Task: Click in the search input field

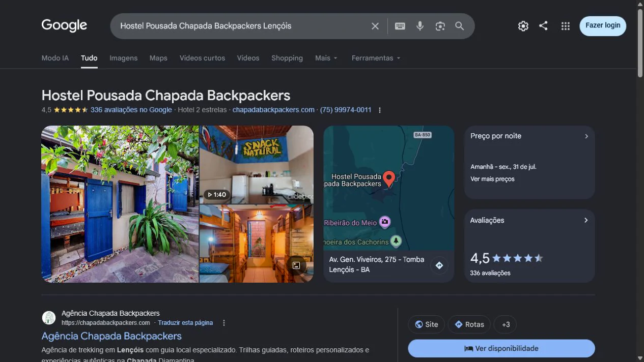Action: (242, 26)
